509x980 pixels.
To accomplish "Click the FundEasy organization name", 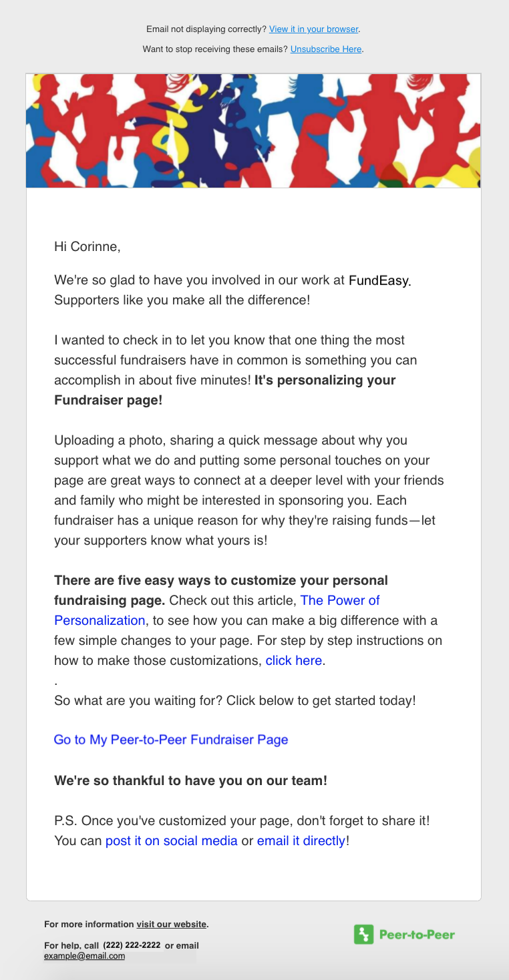I will point(378,280).
